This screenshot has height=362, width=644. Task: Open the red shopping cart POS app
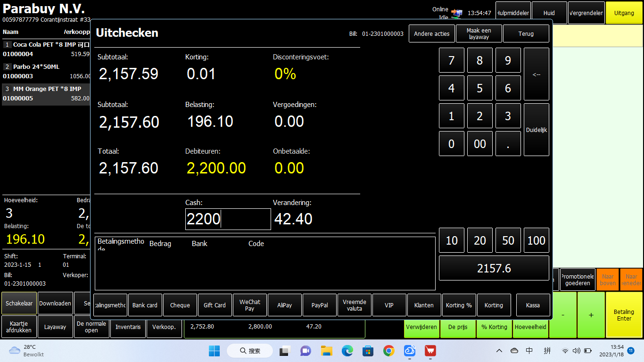click(430, 351)
